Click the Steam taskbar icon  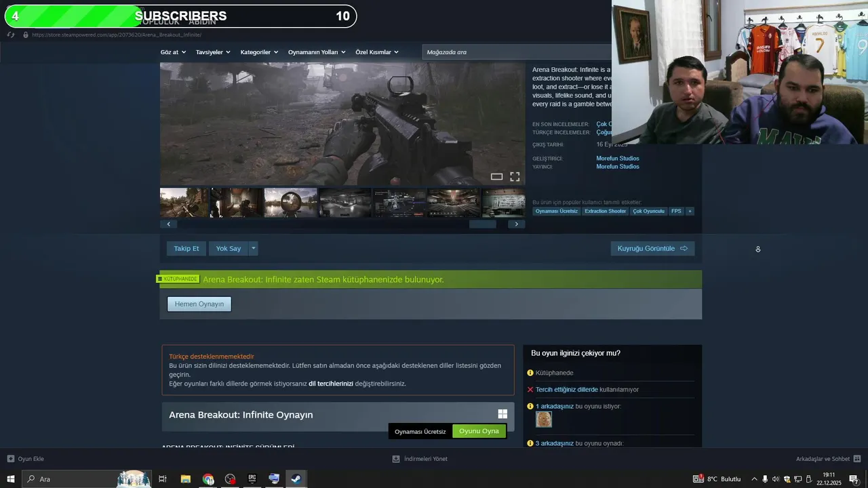coord(296,479)
